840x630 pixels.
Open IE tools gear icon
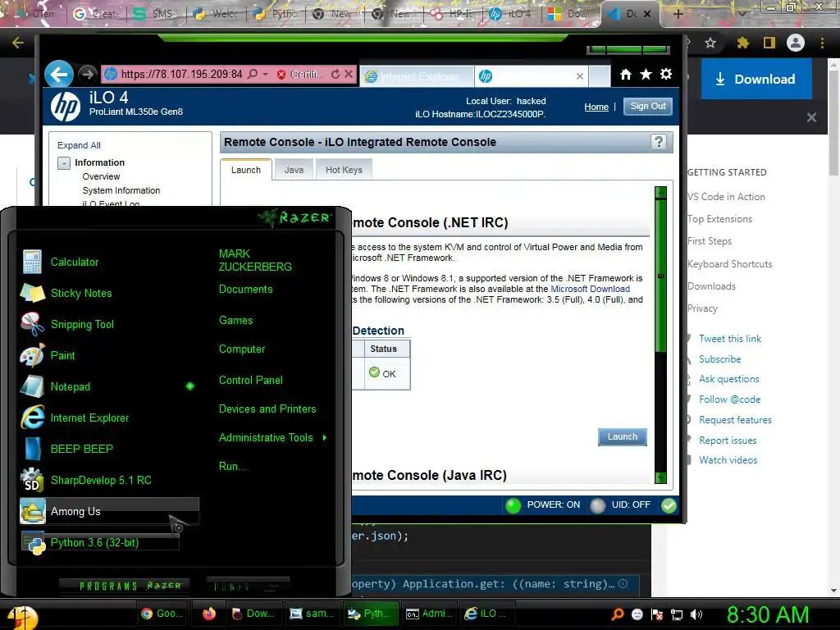[666, 75]
